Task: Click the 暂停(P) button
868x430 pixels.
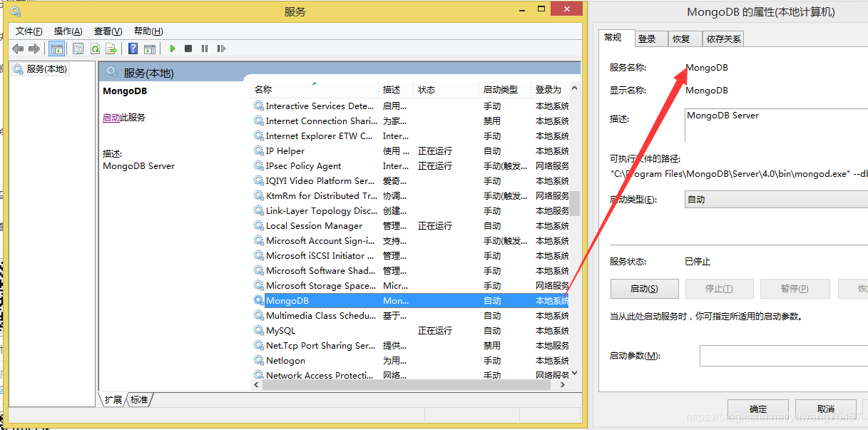Action: pyautogui.click(x=795, y=289)
